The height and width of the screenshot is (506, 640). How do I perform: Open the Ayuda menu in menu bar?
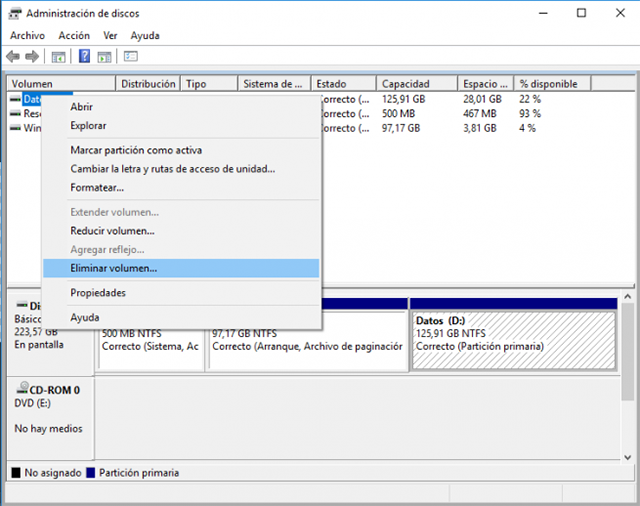point(145,36)
